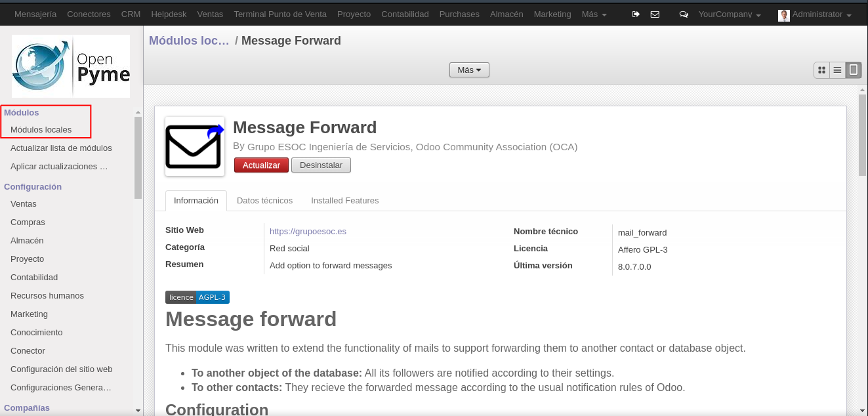This screenshot has width=868, height=416.
Task: Open the Helpdesk menu
Action: [x=169, y=14]
